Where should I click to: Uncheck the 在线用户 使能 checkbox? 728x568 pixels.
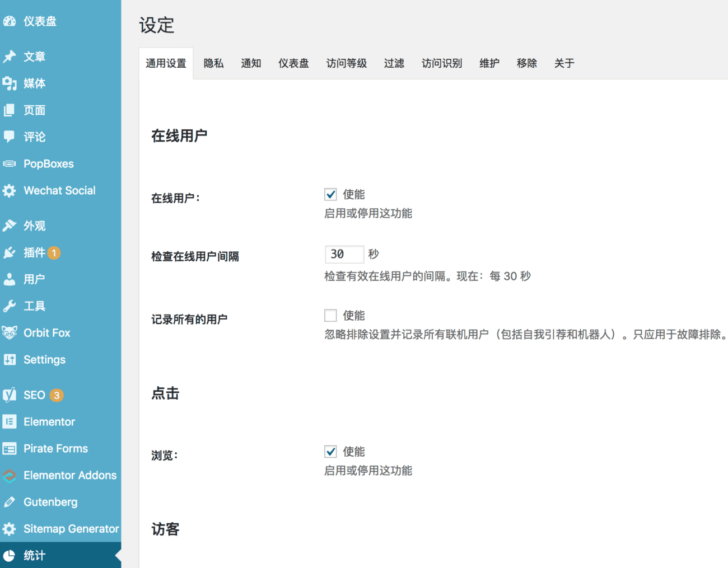330,194
